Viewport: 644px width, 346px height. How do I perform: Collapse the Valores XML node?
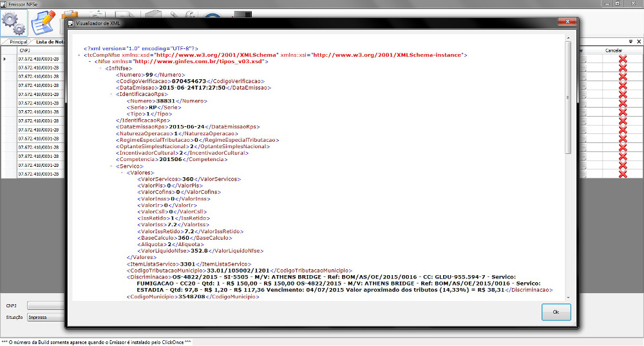[122, 173]
